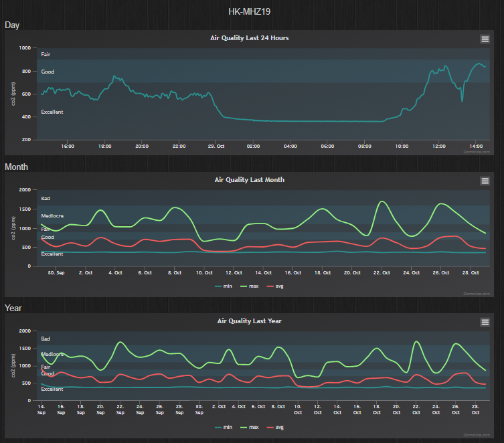Toggle the max series in month legend
The width and height of the screenshot is (504, 443).
(x=250, y=286)
